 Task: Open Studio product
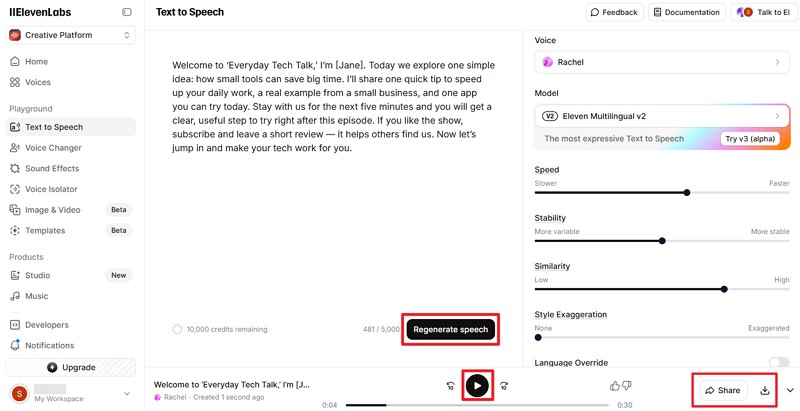(x=71, y=275)
